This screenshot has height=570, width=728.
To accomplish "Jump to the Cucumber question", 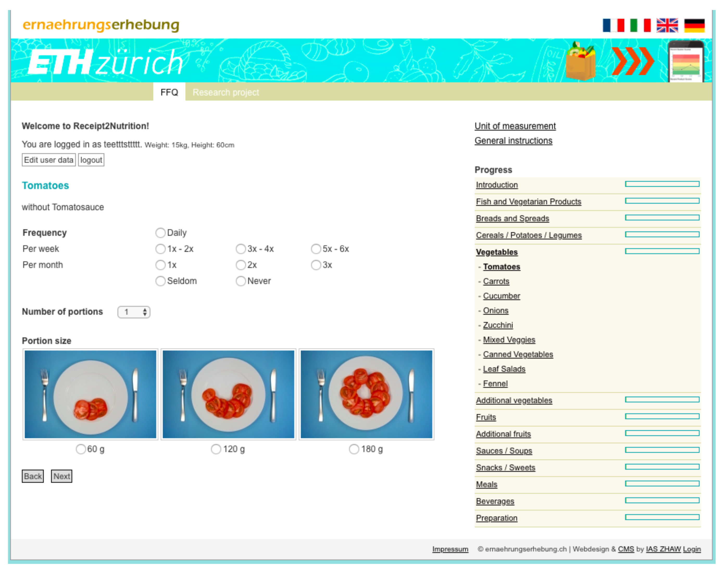I will pyautogui.click(x=501, y=296).
